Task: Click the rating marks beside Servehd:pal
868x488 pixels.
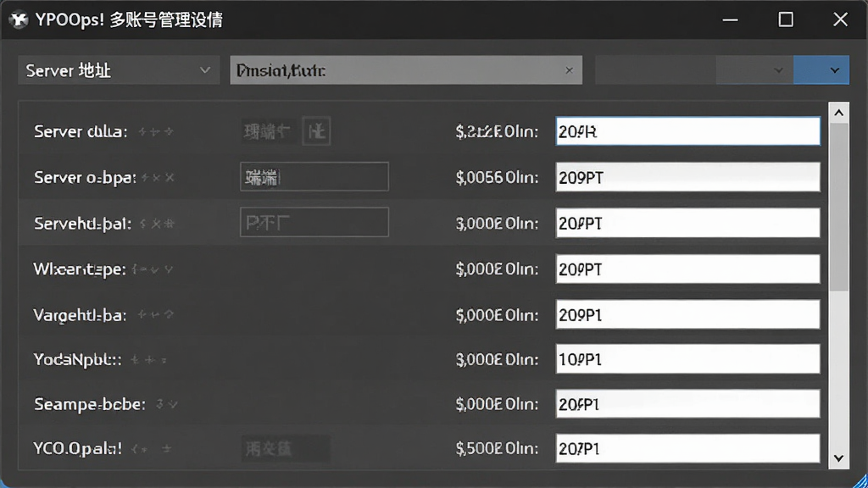Action: tap(157, 224)
